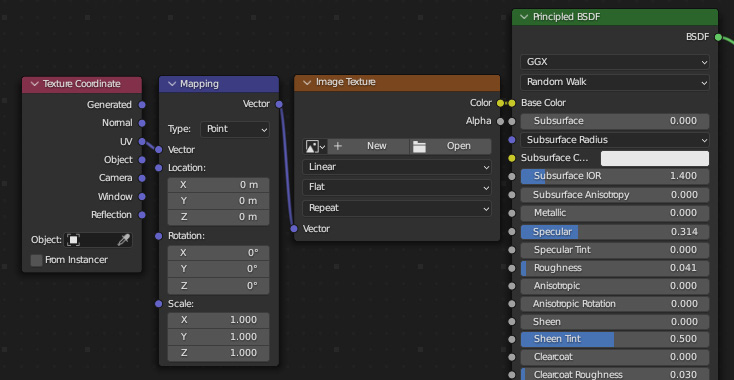Image resolution: width=734 pixels, height=380 pixels.
Task: Click the Specular Tint field
Action: tap(615, 250)
